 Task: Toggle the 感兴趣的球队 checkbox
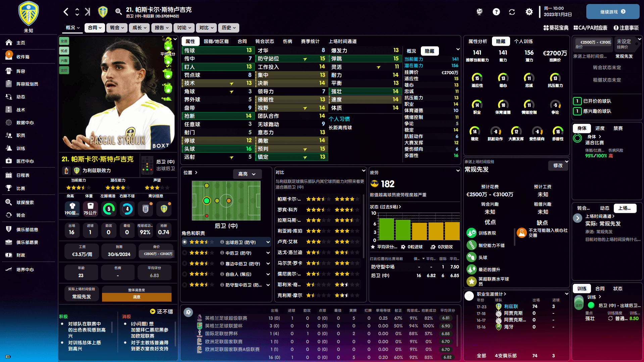(577, 111)
